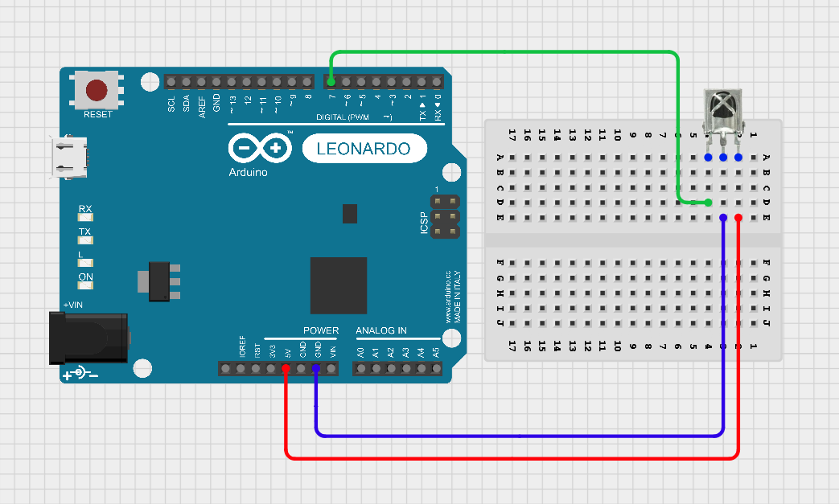
Task: Select the voltage regulator component
Action: [x=159, y=281]
